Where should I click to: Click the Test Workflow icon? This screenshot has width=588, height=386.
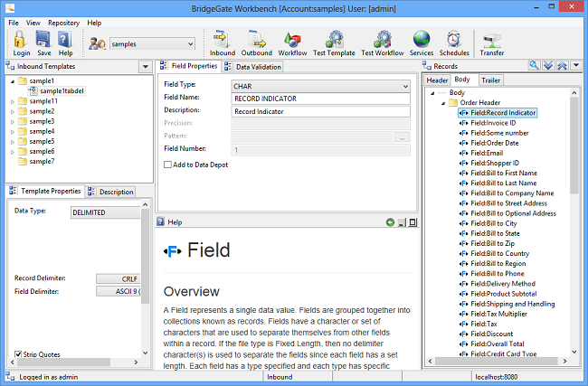[382, 42]
